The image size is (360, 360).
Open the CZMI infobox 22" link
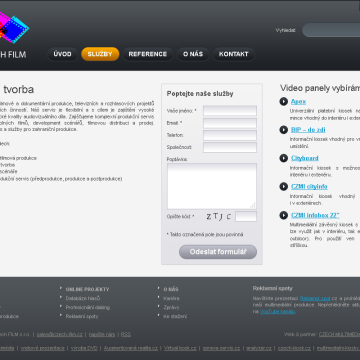[x=315, y=215]
